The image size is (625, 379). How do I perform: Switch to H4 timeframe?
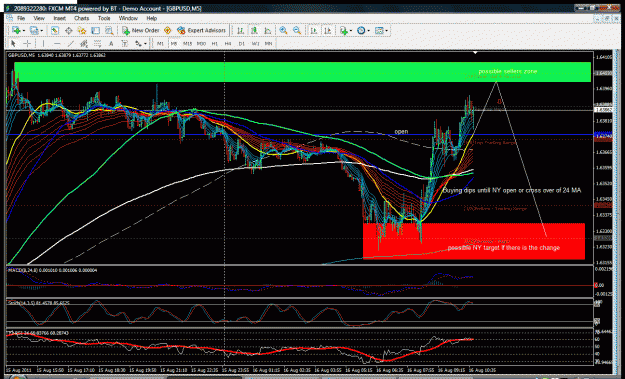[x=228, y=43]
